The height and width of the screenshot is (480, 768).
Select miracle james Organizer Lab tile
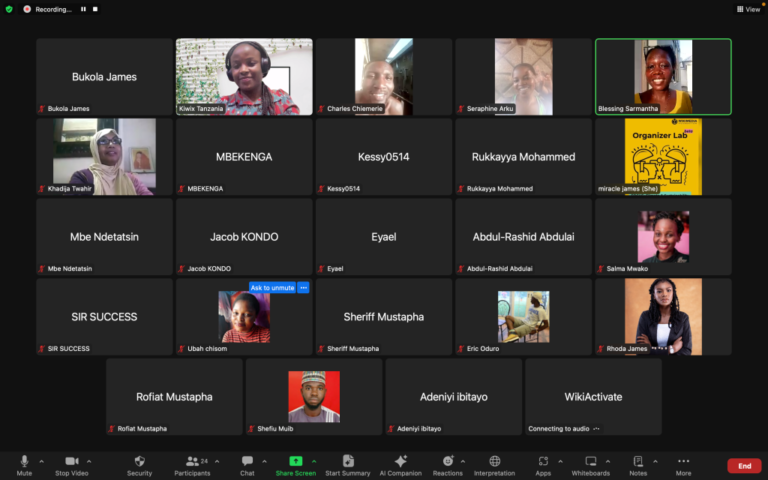(663, 157)
